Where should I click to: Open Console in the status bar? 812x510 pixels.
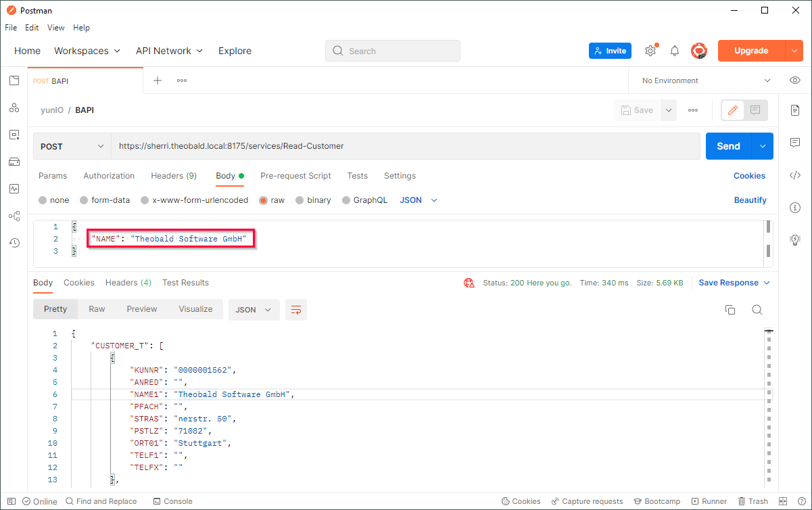173,501
